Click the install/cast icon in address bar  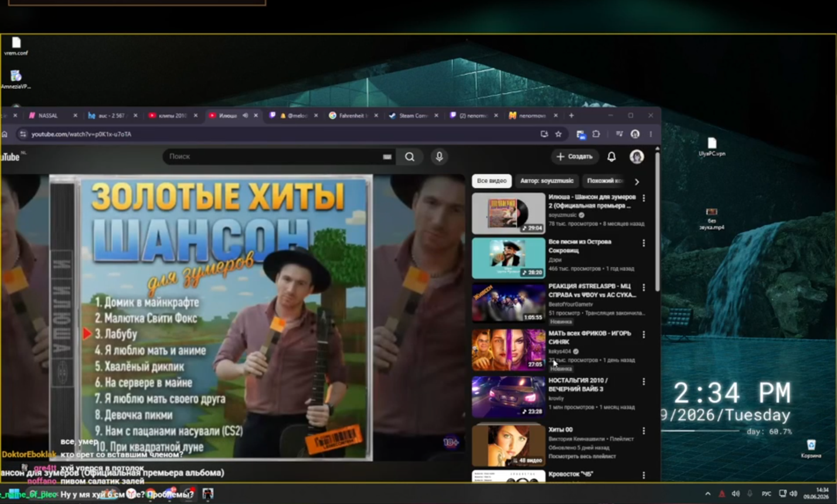coord(544,134)
